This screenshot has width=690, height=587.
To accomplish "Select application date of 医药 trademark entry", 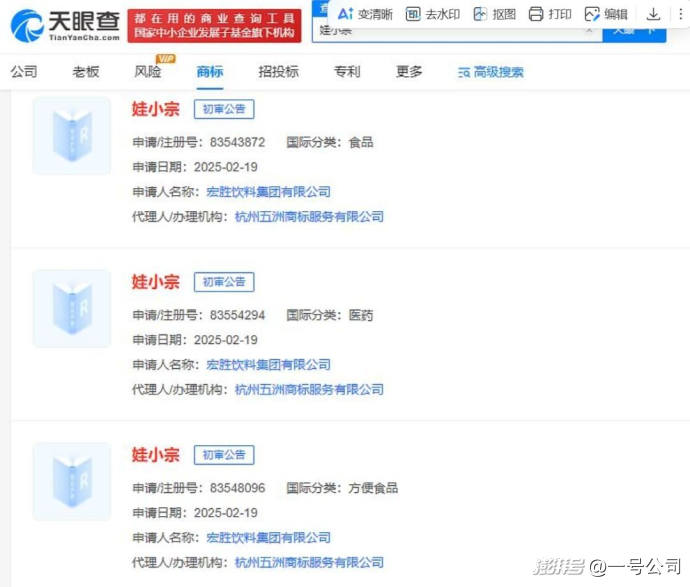I will tap(226, 340).
